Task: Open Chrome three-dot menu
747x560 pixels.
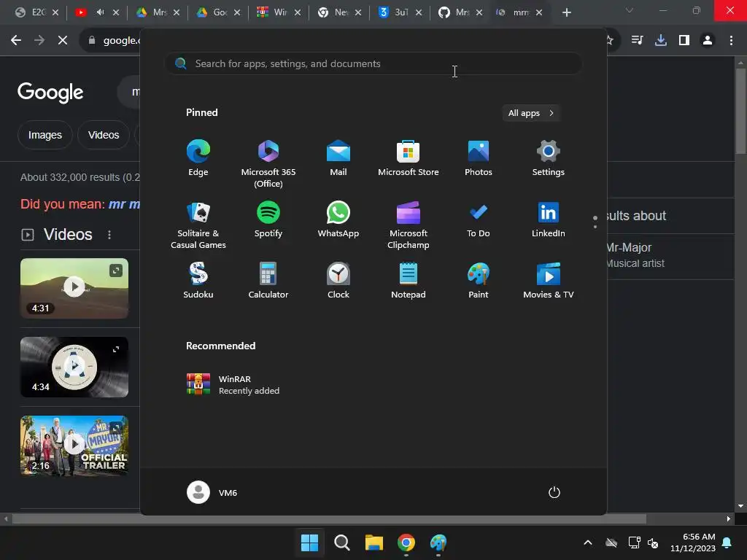Action: click(731, 41)
